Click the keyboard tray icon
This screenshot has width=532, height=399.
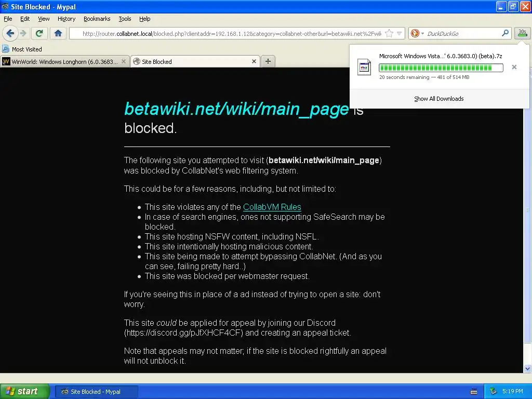pos(474,392)
